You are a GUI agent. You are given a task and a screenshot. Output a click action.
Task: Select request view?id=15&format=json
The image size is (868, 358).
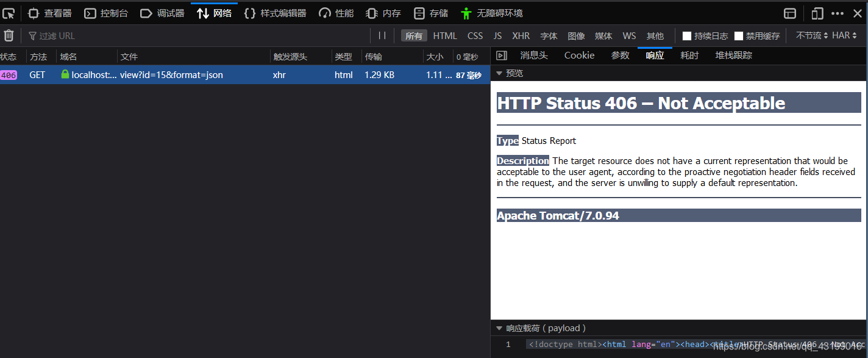[x=171, y=75]
